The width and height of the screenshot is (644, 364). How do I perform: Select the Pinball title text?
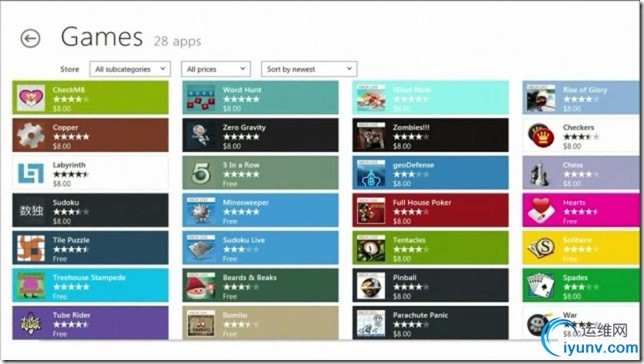coord(405,277)
